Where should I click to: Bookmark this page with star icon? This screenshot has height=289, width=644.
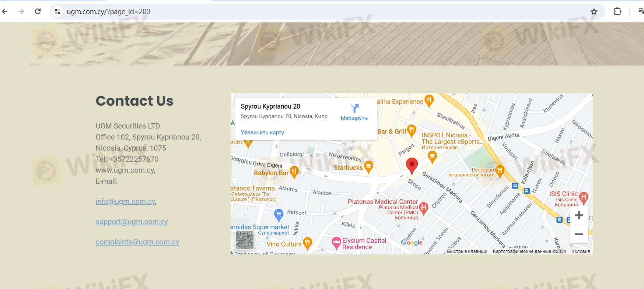pyautogui.click(x=594, y=11)
